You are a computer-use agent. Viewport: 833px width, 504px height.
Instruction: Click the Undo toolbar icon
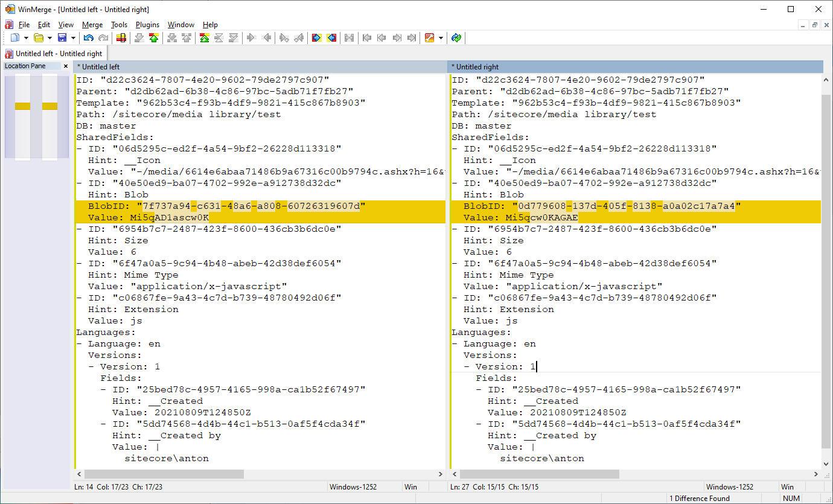[x=89, y=38]
